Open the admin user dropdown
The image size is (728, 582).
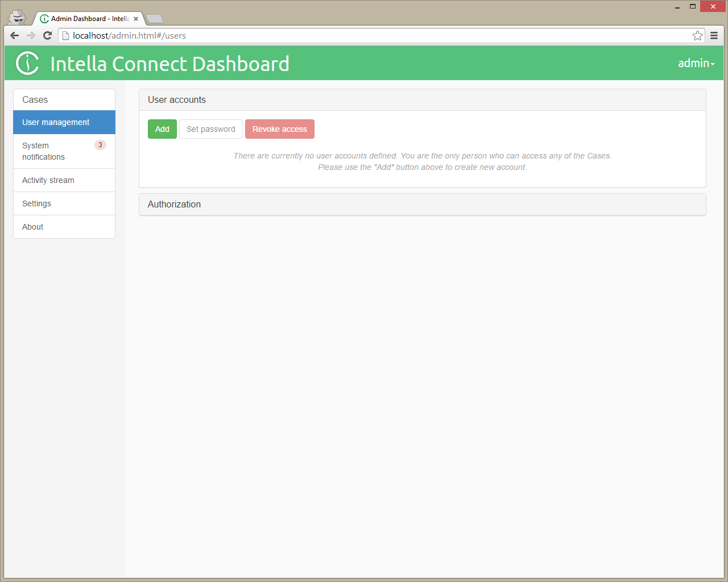point(696,63)
